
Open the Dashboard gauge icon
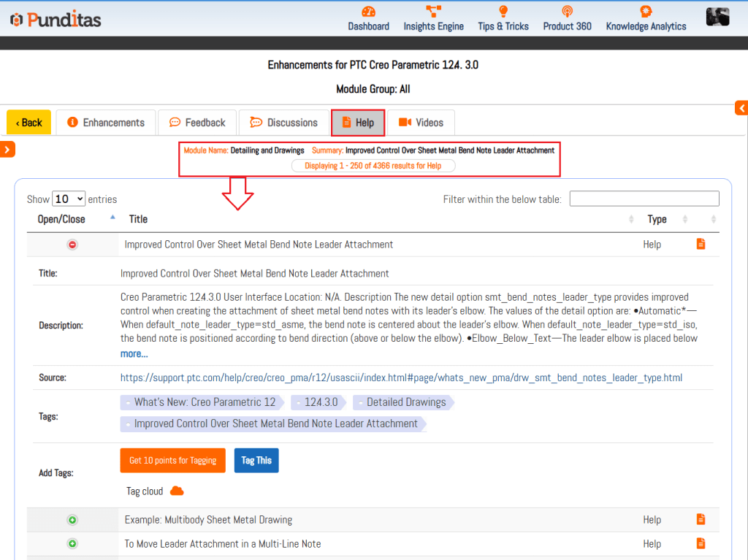368,12
